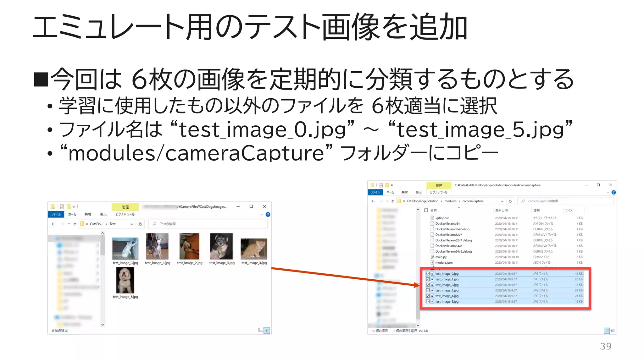Click the forward arrow in Test window
The width and height of the screenshot is (644, 362).
pos(62,224)
